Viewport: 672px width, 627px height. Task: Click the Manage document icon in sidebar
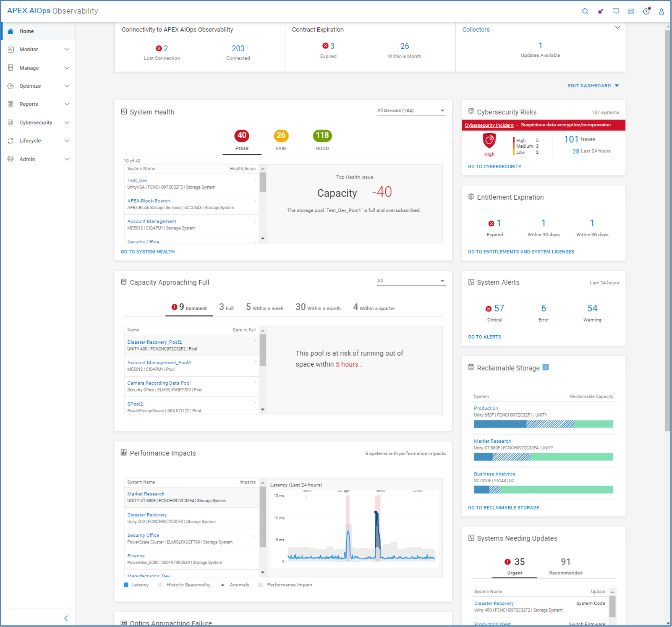pyautogui.click(x=11, y=68)
